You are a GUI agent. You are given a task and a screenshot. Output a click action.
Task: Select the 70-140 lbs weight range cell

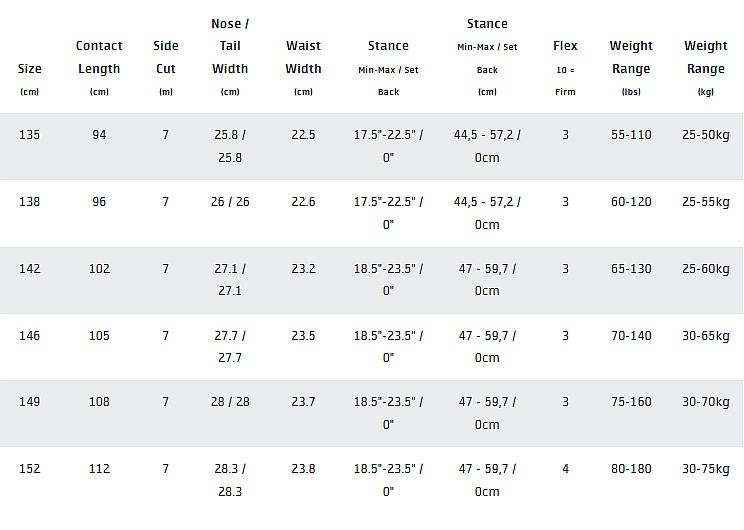point(631,336)
